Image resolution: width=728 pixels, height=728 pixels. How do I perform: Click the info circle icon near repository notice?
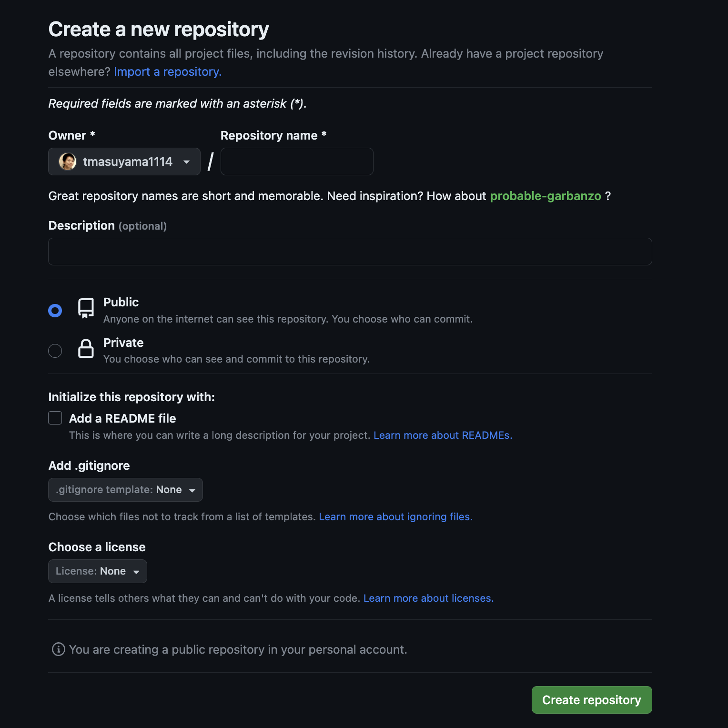(57, 649)
